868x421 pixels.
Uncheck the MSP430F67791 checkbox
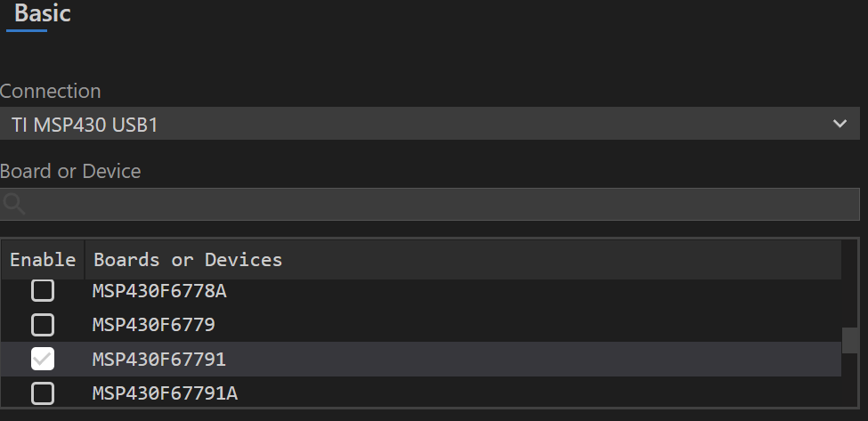(x=43, y=359)
